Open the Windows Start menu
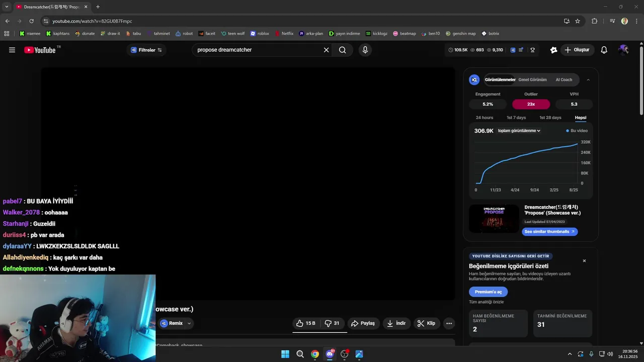 [x=285, y=354]
